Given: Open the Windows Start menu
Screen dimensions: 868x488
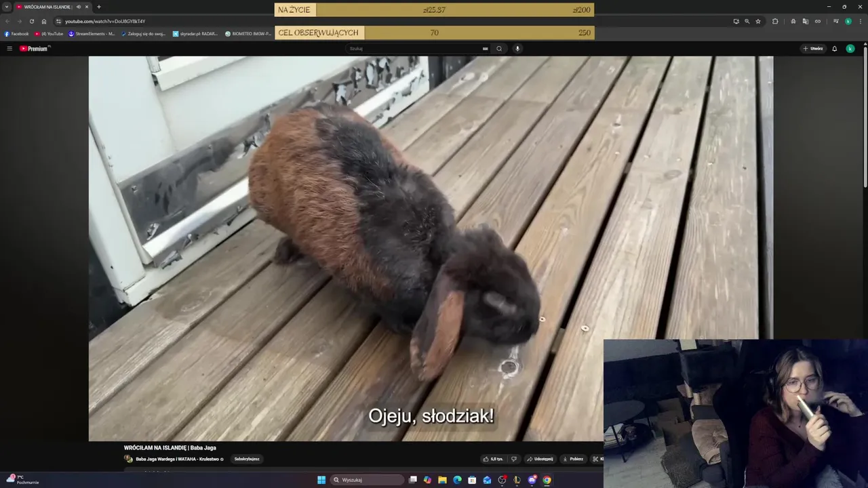Looking at the screenshot, I should click(x=321, y=480).
